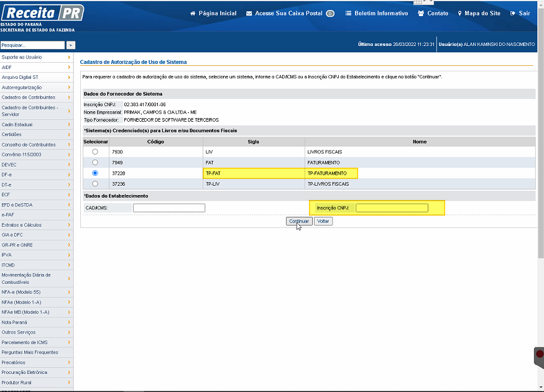The width and height of the screenshot is (544, 392).
Task: Click the list icon for Boletim Informativo
Action: coord(348,14)
